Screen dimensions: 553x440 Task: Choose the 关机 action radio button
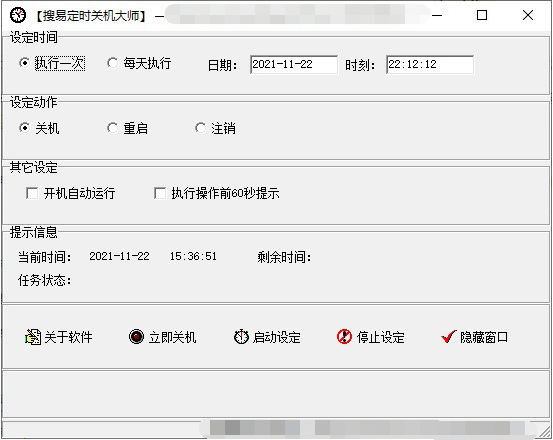(24, 128)
